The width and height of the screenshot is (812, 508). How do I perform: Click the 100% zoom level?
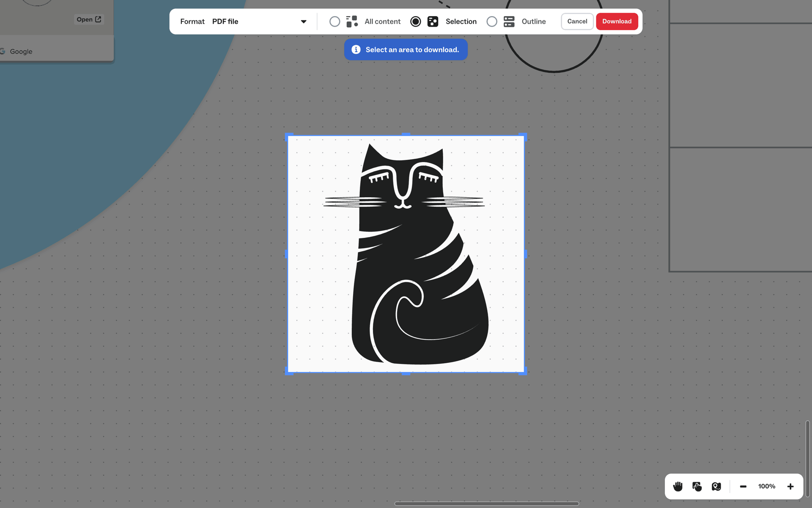coord(767,486)
